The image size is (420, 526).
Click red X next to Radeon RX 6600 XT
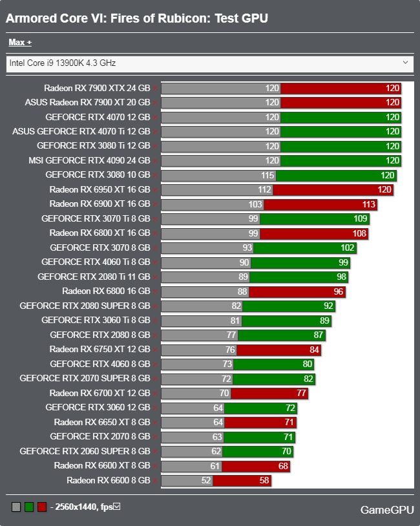click(x=155, y=467)
